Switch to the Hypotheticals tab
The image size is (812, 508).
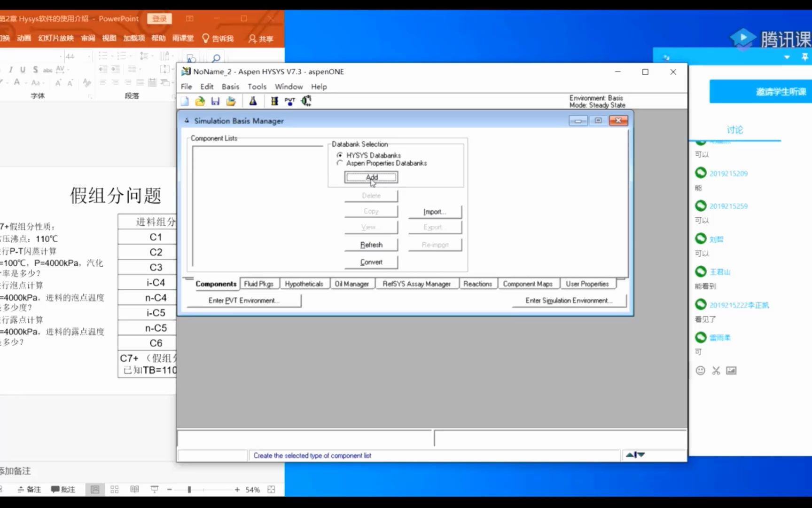(304, 284)
